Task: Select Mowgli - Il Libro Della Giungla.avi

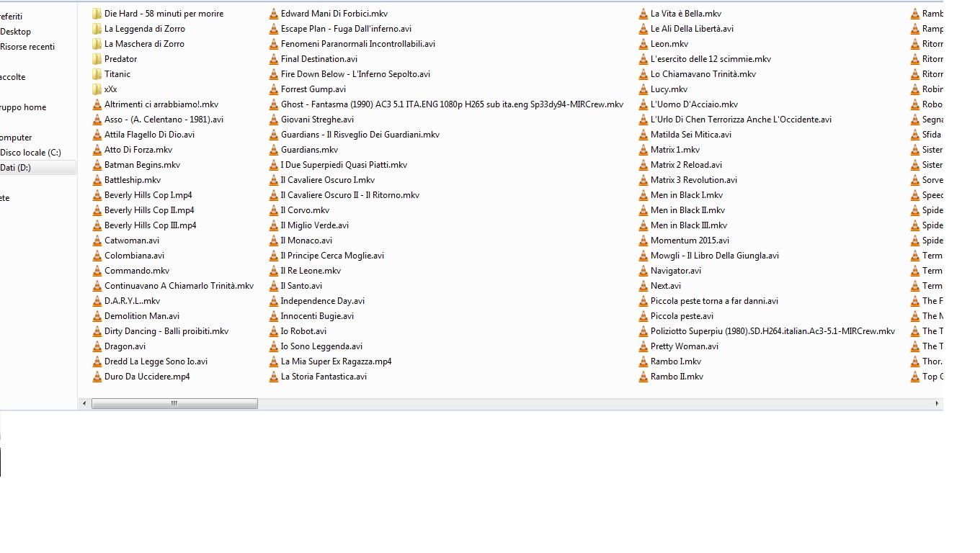Action: click(715, 256)
